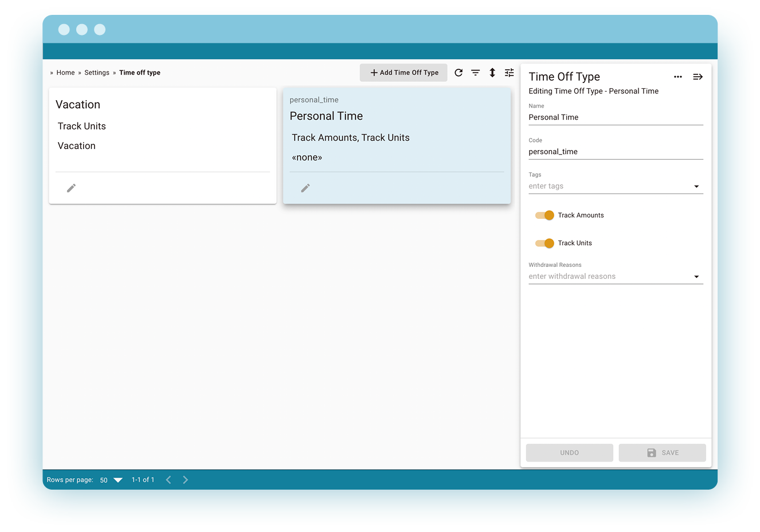Open the Withdrawal Reasons dropdown
The height and width of the screenshot is (532, 760).
point(696,277)
